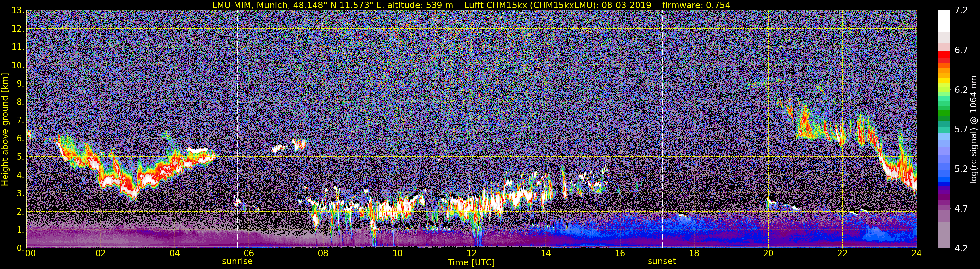Click the 16 tick label on time axis
The height and width of the screenshot is (269, 980).
click(620, 253)
